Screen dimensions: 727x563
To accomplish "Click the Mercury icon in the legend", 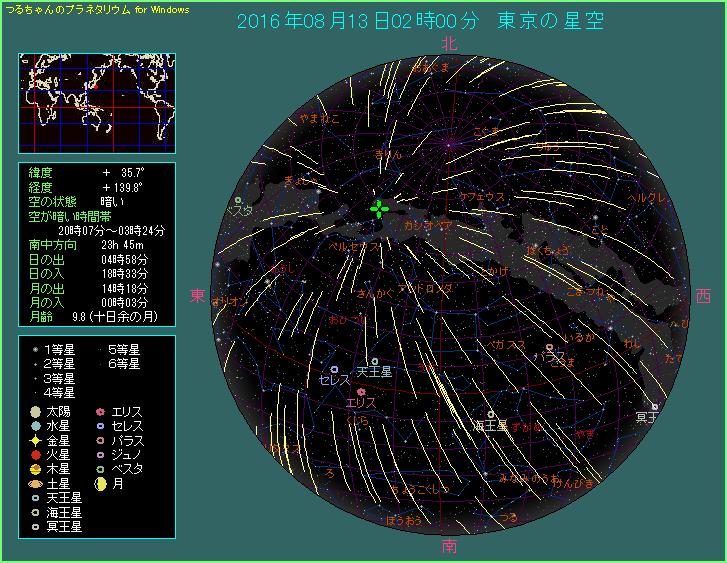I will [x=36, y=426].
